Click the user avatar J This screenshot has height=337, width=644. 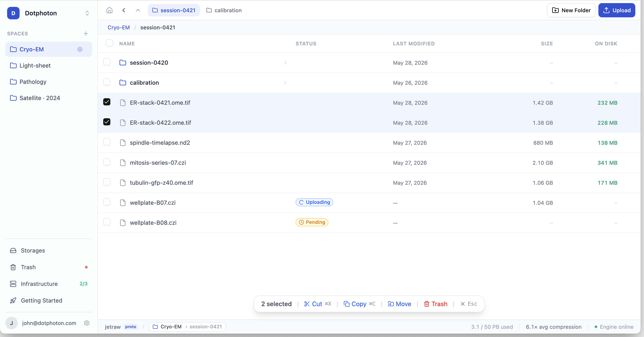click(x=12, y=323)
